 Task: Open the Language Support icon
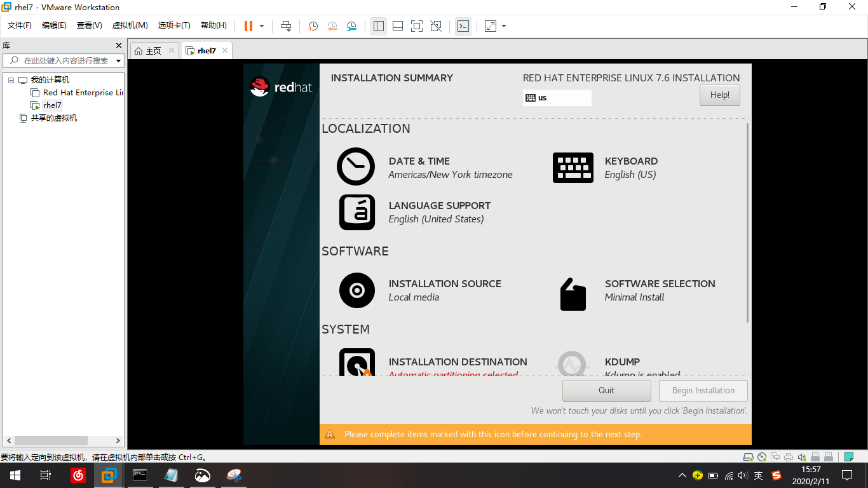356,212
